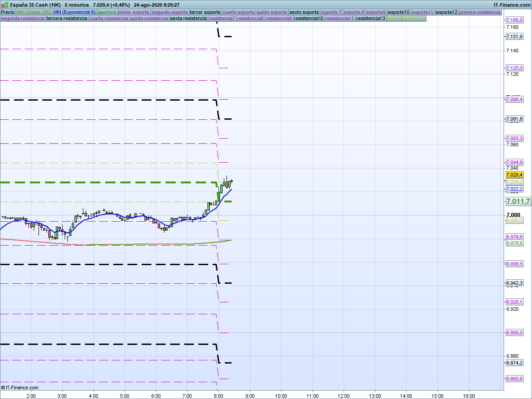Click the primera resistencia indicator label
This screenshot has width=532, height=399.
click(x=480, y=12)
